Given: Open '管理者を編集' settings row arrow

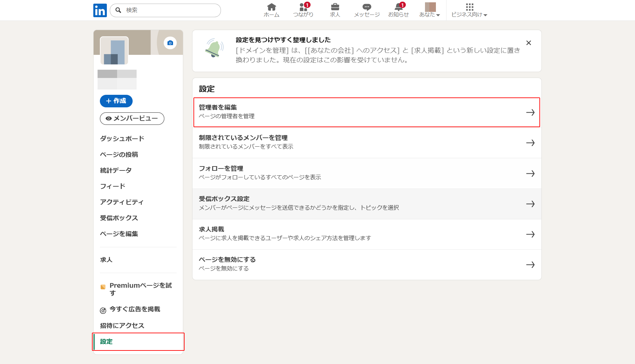Looking at the screenshot, I should (x=530, y=113).
